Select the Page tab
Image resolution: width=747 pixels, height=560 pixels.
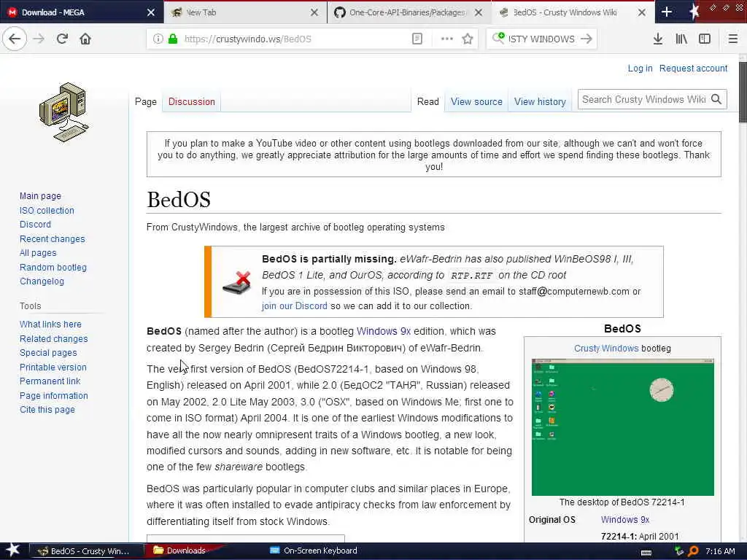click(146, 101)
